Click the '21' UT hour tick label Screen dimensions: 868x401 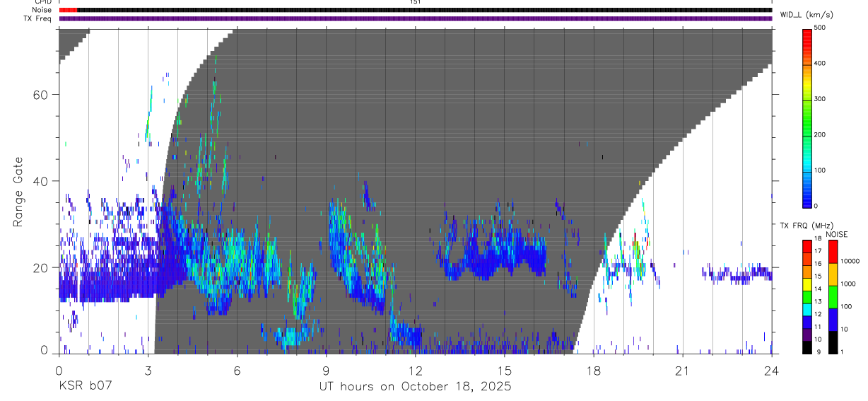[683, 370]
